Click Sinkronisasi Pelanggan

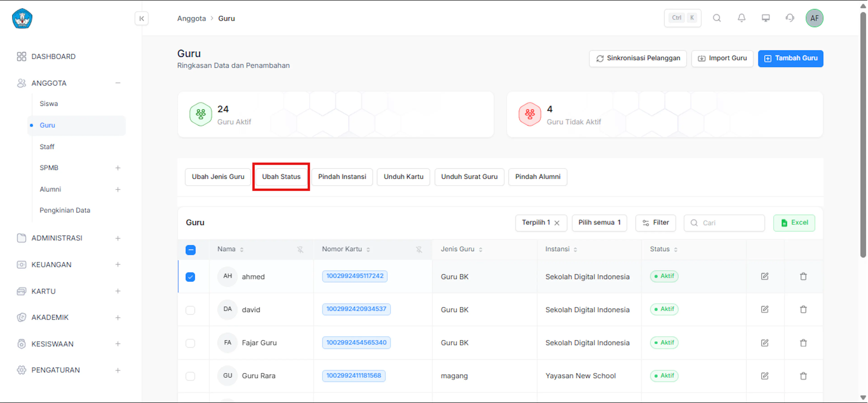[637, 58]
